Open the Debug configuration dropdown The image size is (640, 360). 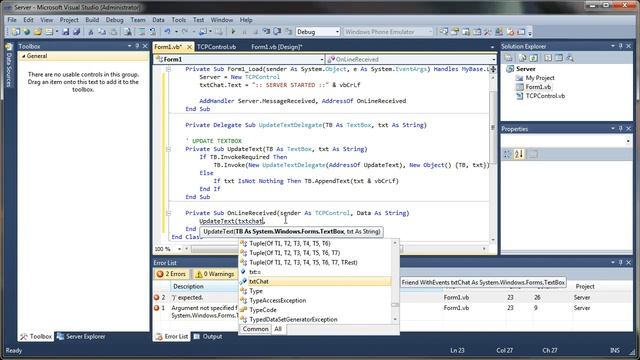[337, 32]
